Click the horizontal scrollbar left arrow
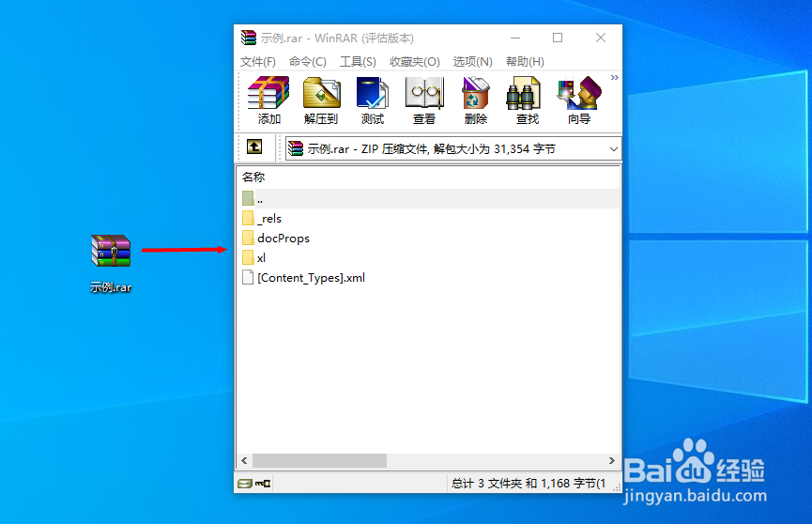Viewport: 812px width, 524px height. coord(244,460)
